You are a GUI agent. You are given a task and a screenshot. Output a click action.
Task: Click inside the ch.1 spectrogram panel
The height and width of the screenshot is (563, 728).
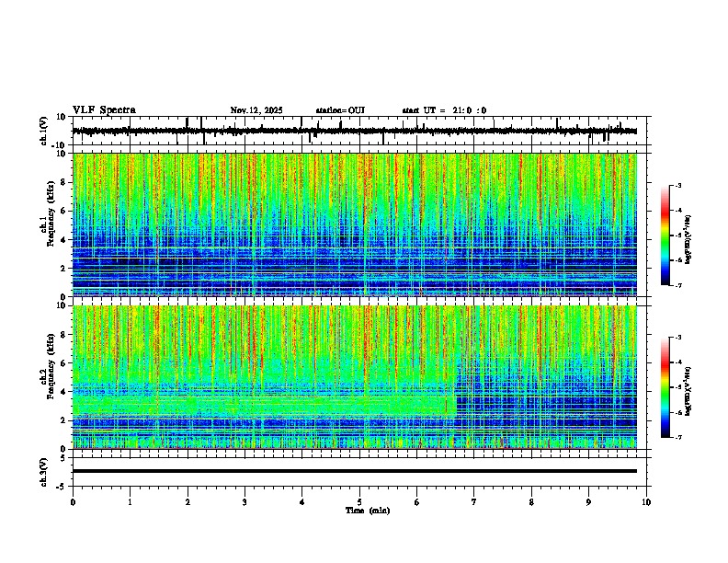tap(355, 224)
